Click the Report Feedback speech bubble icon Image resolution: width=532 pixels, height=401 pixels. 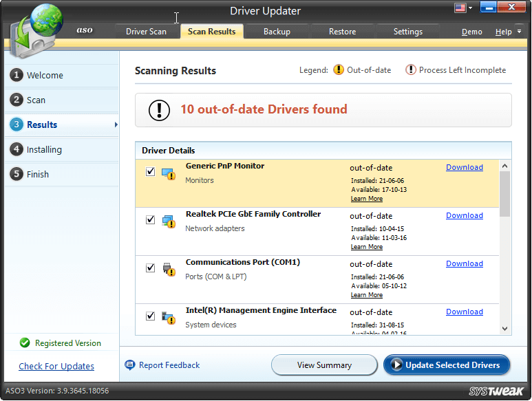(130, 365)
